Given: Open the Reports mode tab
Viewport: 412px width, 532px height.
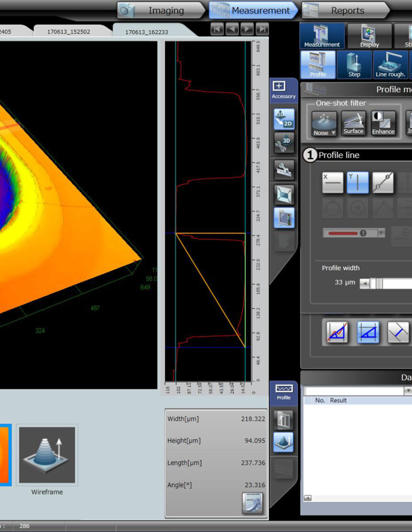Looking at the screenshot, I should point(345,11).
